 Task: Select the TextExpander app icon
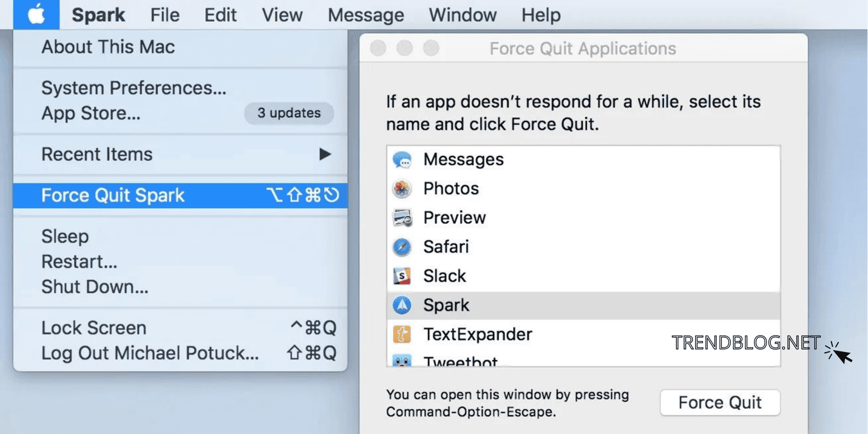pyautogui.click(x=402, y=334)
